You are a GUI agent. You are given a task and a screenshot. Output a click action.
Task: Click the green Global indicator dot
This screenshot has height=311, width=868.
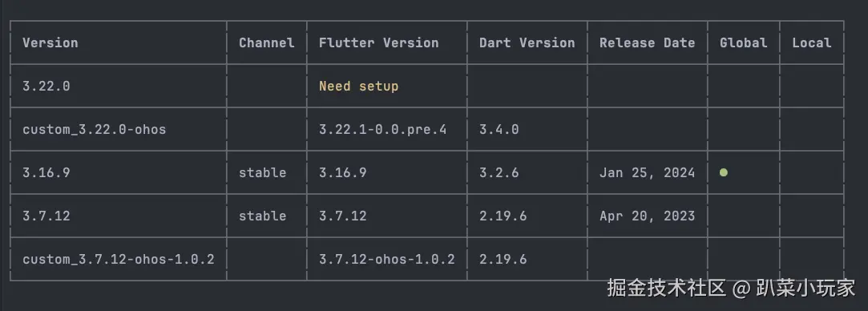(x=724, y=172)
